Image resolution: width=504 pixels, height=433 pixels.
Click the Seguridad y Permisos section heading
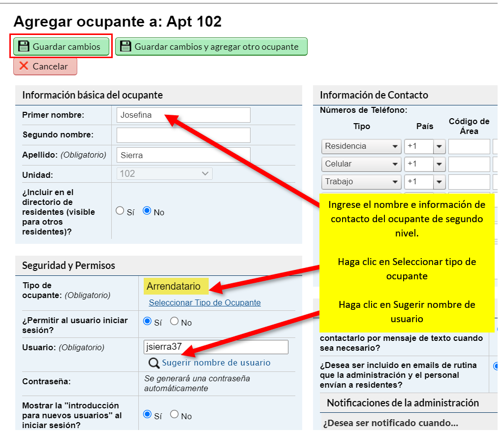(x=68, y=266)
